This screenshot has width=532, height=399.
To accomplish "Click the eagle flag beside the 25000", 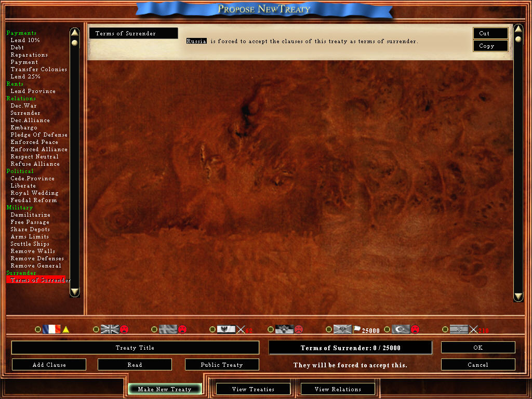I will 343,329.
